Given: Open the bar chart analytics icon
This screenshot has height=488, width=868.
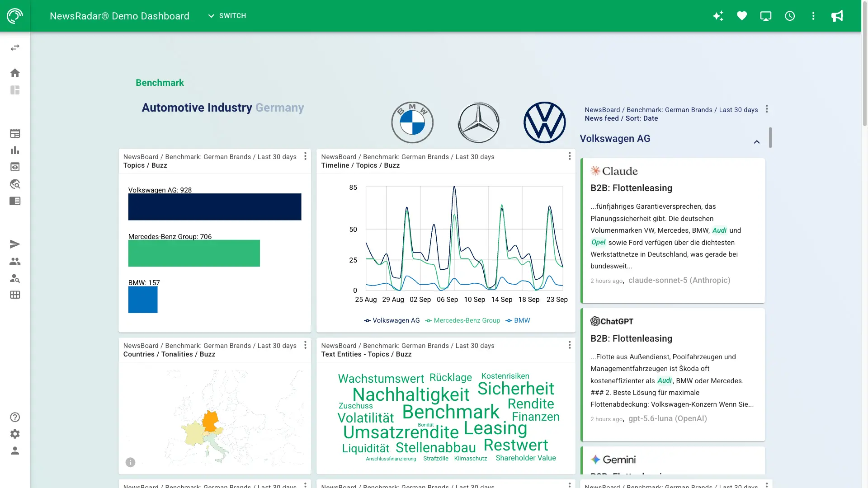Looking at the screenshot, I should coord(15,150).
